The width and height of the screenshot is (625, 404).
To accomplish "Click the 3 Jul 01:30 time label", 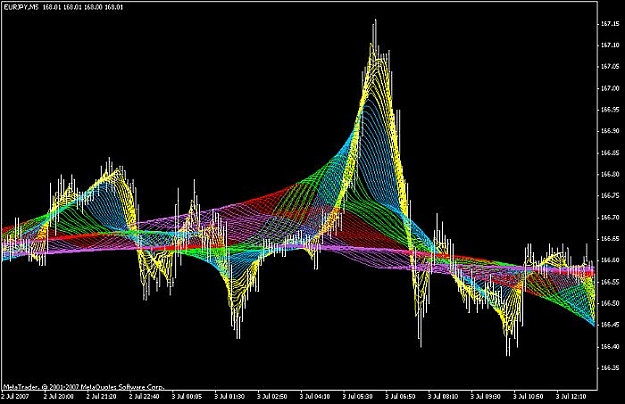I will coord(230,397).
